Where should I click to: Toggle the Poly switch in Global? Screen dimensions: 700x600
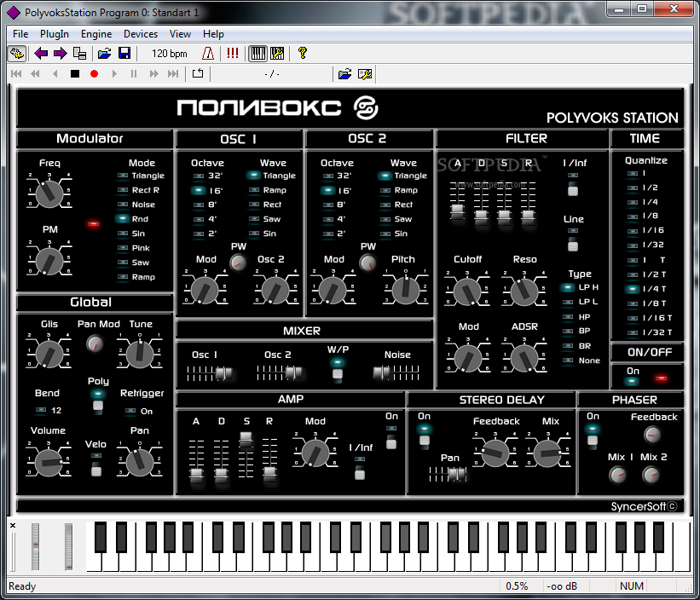pos(98,401)
